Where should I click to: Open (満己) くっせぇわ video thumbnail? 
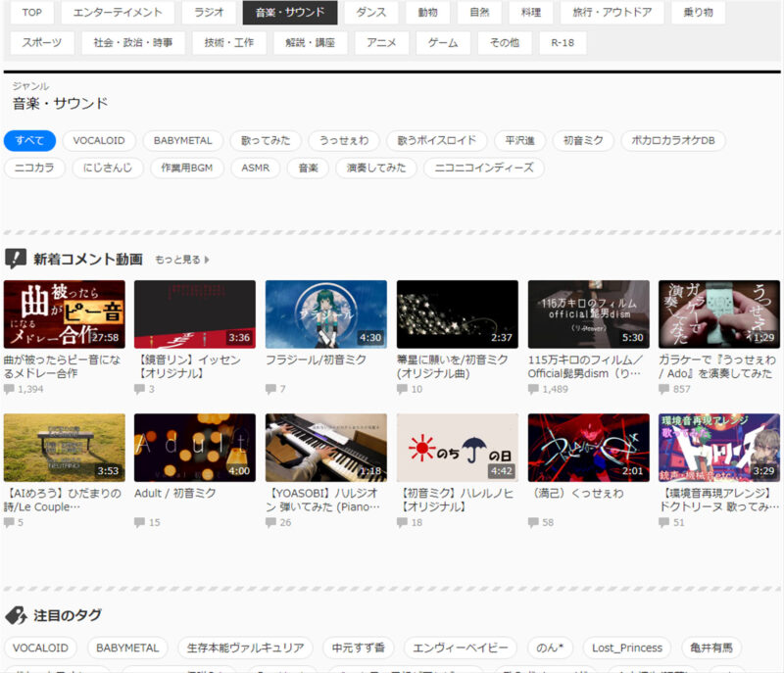click(x=589, y=448)
